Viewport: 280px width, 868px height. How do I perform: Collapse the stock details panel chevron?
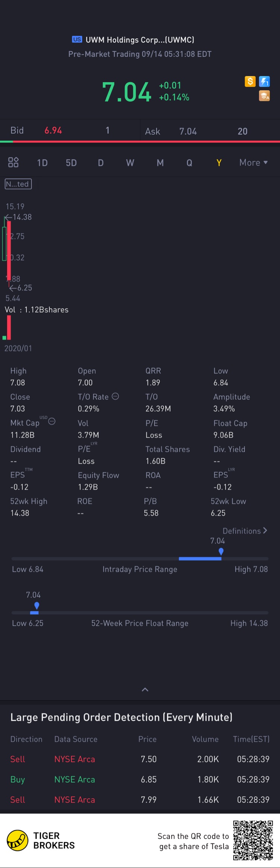[x=145, y=690]
